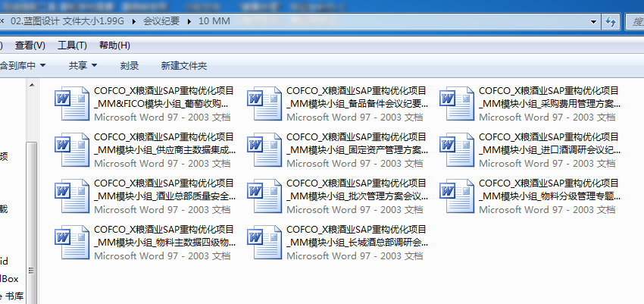
Task: Select Word icon of 进口酒调研会议 file
Action: click(x=457, y=149)
